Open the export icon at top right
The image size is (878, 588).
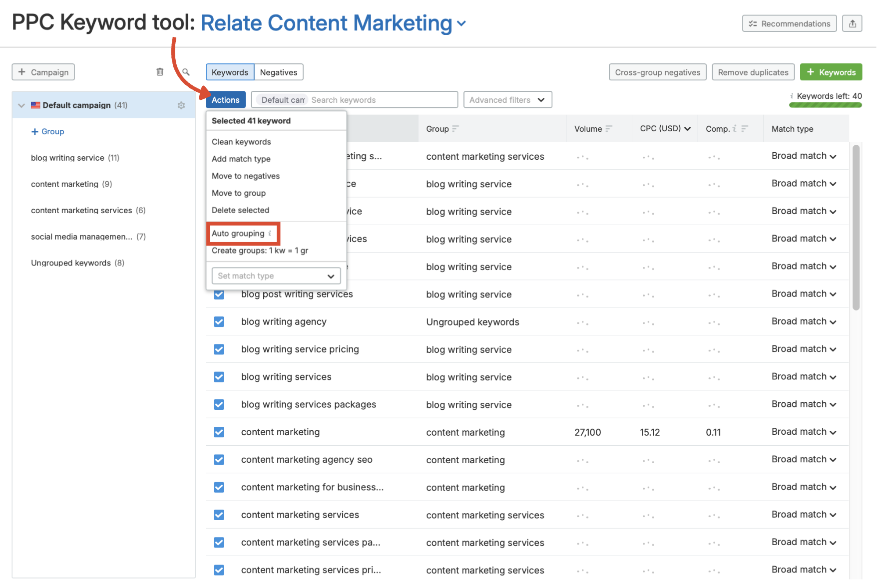(853, 23)
